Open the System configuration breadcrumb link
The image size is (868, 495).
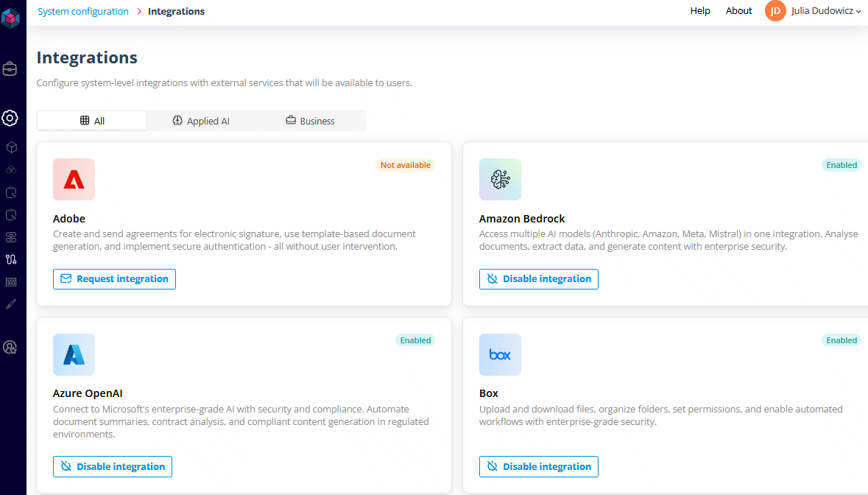click(x=82, y=11)
